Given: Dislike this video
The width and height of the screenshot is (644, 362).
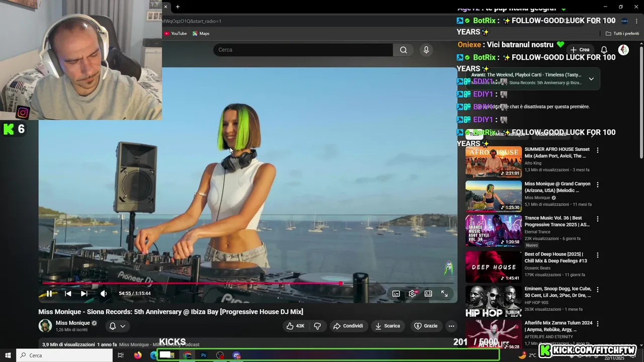Looking at the screenshot, I should 317,326.
